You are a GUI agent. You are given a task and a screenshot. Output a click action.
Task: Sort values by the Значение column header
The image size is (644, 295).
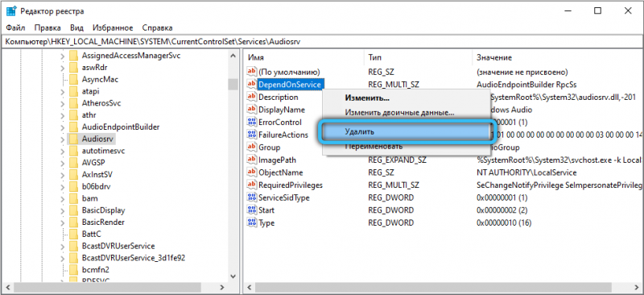tap(558, 57)
